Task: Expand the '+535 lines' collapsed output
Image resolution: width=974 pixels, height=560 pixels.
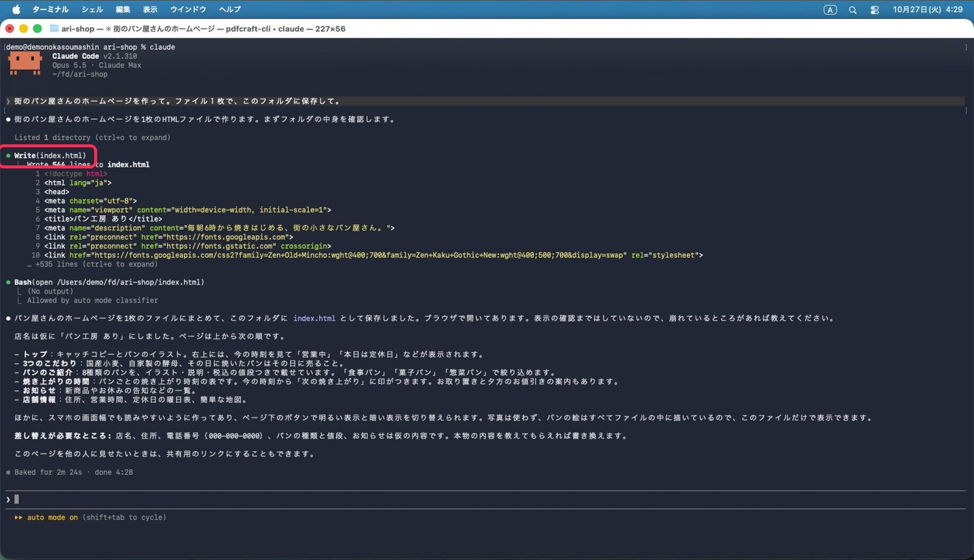Action: pos(93,264)
